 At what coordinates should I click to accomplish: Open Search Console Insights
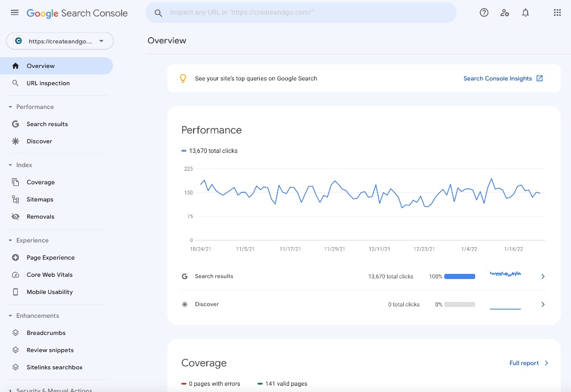coord(497,78)
